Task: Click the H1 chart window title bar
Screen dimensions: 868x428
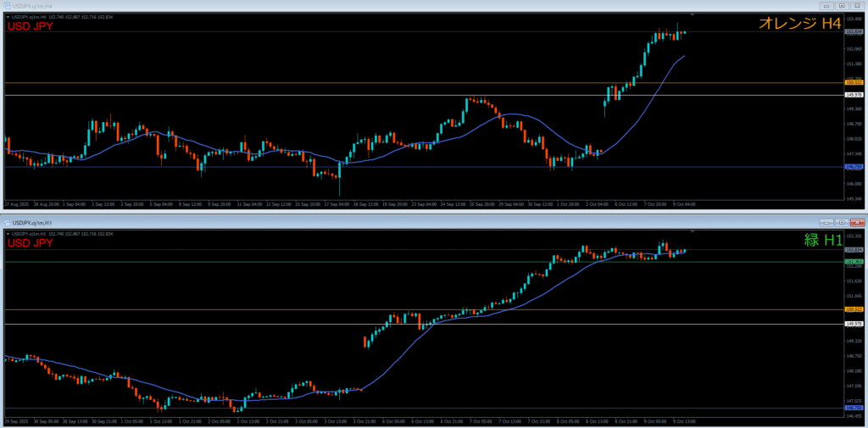Action: point(424,221)
